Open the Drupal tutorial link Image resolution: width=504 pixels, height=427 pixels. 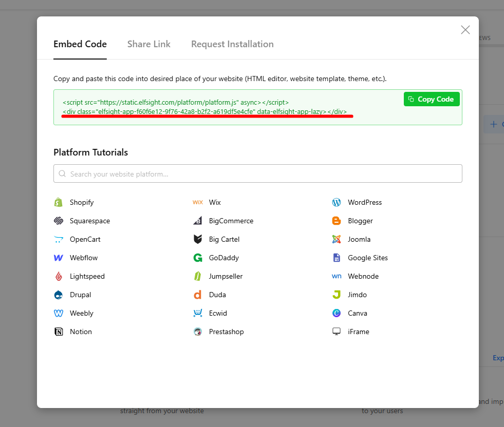click(x=80, y=295)
